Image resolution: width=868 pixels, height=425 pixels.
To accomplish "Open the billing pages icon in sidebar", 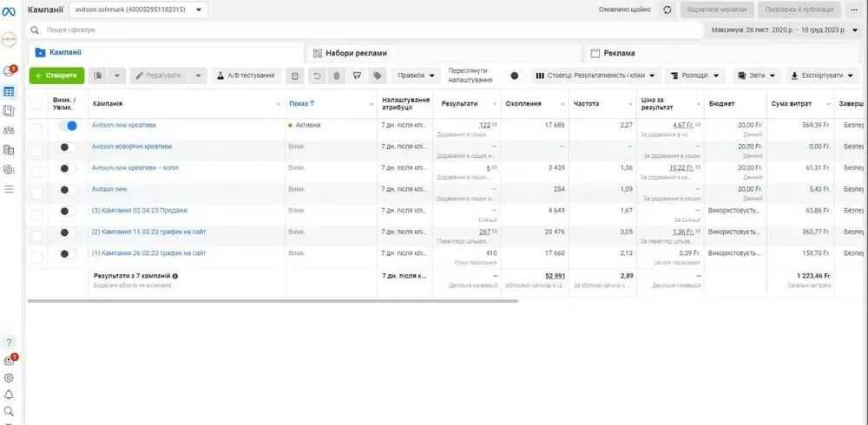I will click(x=9, y=150).
